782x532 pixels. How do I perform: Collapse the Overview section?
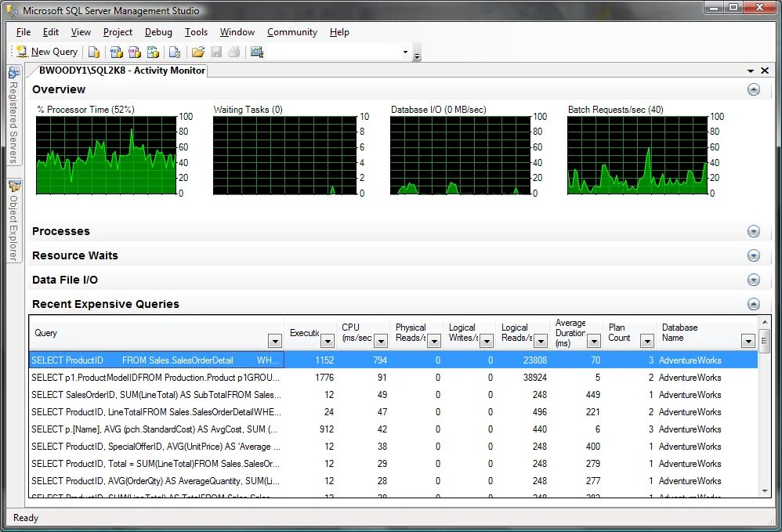pyautogui.click(x=754, y=90)
